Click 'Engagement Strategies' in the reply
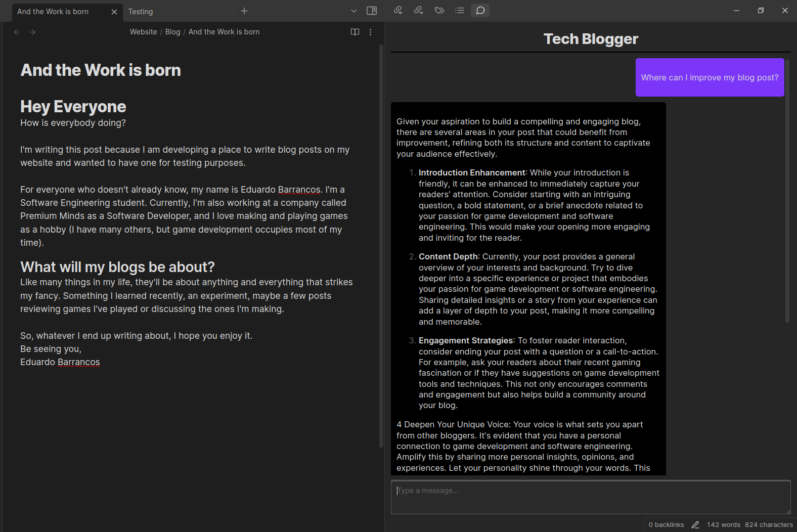The height and width of the screenshot is (532, 797). coord(466,341)
